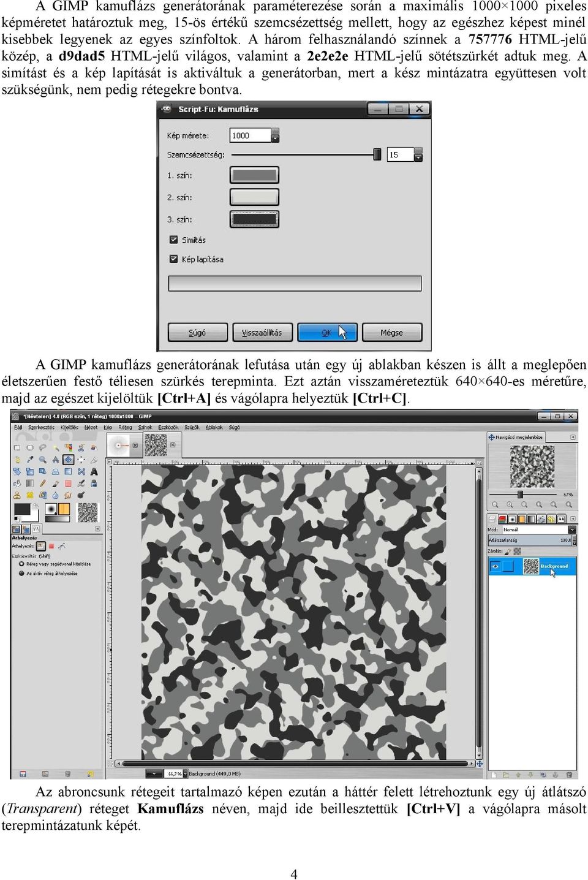This screenshot has width=588, height=880.
Task: Toggle the Kép lapítása checkbox
Action: (173, 259)
